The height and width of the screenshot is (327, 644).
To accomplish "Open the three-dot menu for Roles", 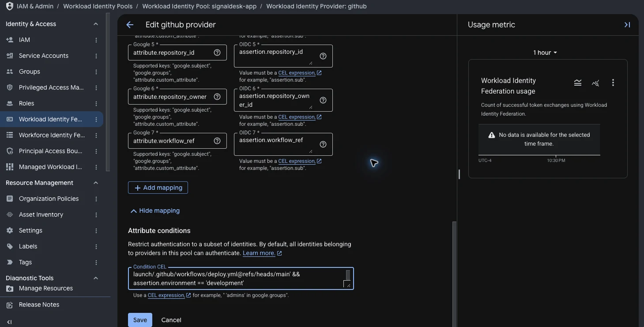I will tap(96, 103).
